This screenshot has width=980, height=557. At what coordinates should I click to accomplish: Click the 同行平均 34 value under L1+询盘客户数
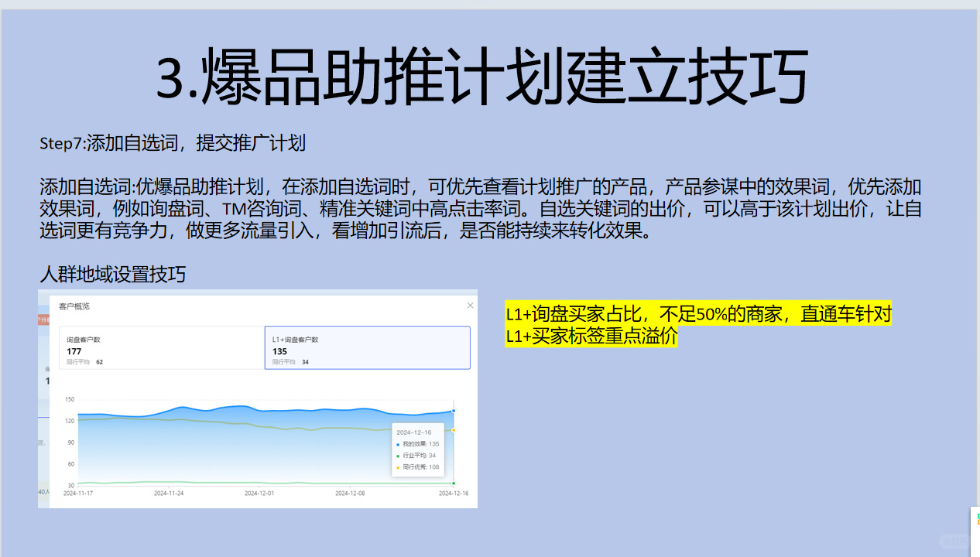290,362
